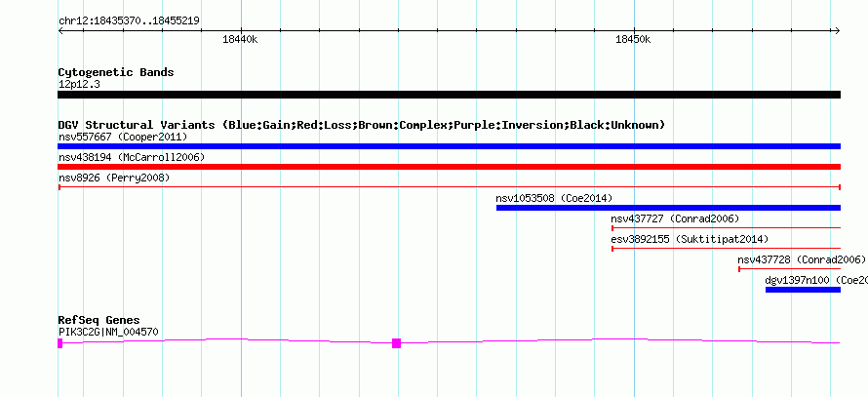
Task: Click the DGV Structural Variants track heading
Action: coord(362,125)
